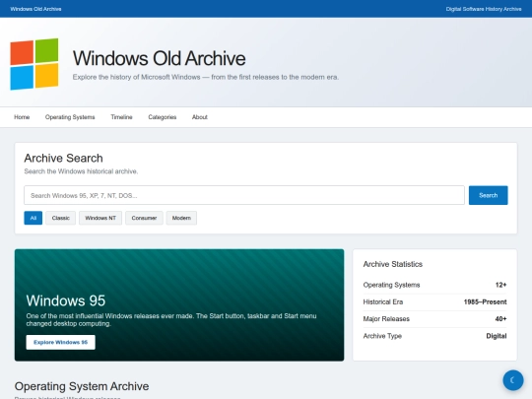Open the Home nav item

coord(22,117)
